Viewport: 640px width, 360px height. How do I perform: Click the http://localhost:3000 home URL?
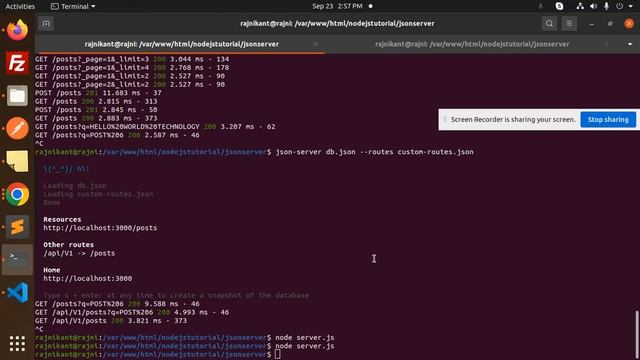(x=87, y=278)
